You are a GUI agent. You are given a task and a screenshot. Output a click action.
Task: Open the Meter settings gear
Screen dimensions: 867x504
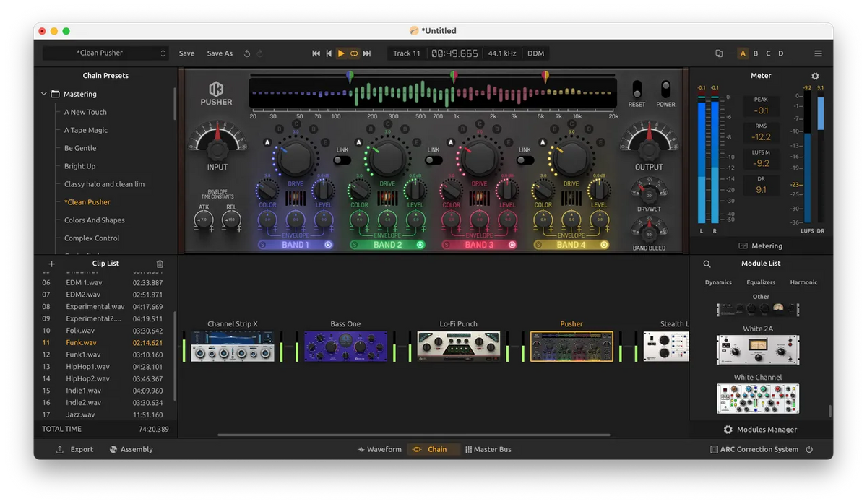pos(815,75)
